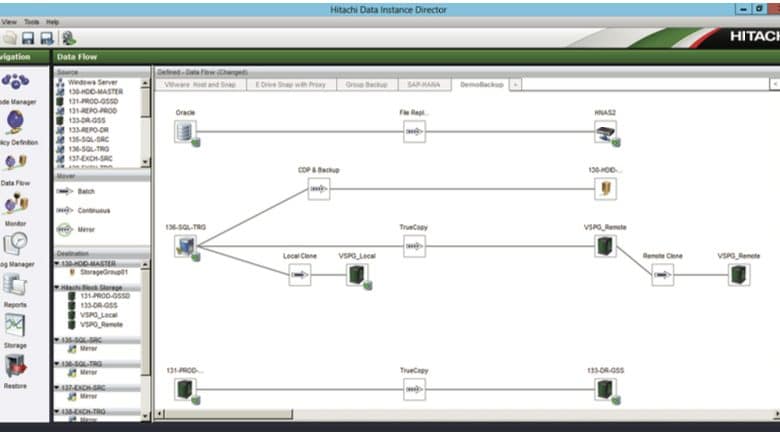The width and height of the screenshot is (780, 437).
Task: Switch to E Drive Snap with Proxy tab
Action: tap(291, 85)
